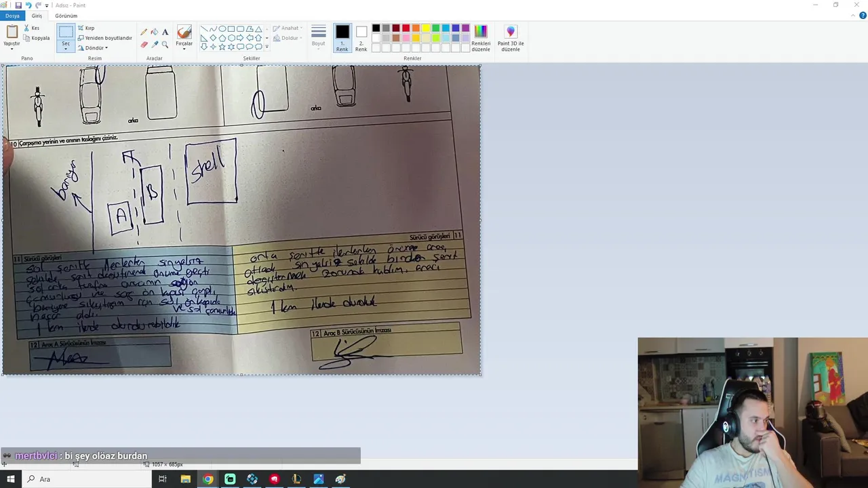The height and width of the screenshot is (488, 868).
Task: Open the Anahat outline dropdown
Action: pos(289,28)
